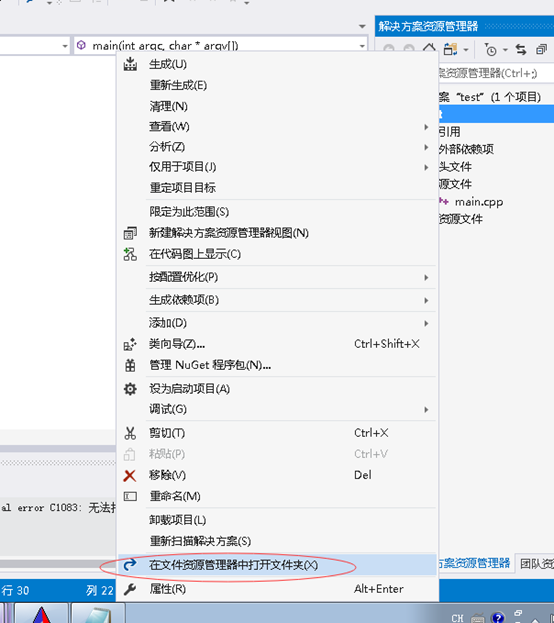
Task: Click the collapse all icon
Action: pos(541,50)
